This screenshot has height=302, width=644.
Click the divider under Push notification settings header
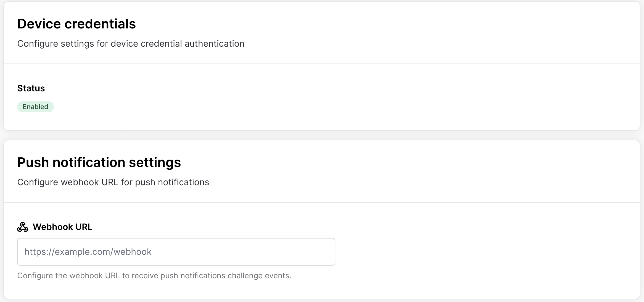tap(322, 202)
